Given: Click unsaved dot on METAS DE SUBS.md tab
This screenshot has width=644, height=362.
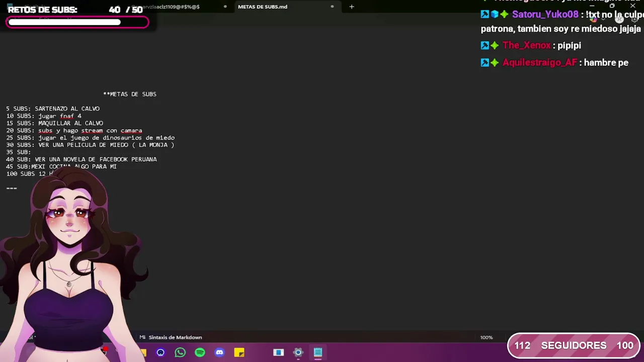Looking at the screenshot, I should point(332,7).
